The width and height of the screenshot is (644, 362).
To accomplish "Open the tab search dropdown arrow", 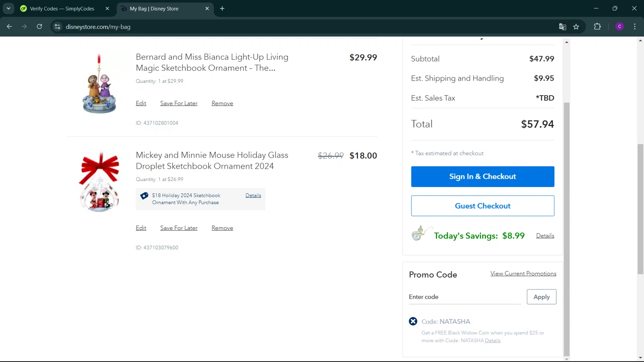I will 8,9.
